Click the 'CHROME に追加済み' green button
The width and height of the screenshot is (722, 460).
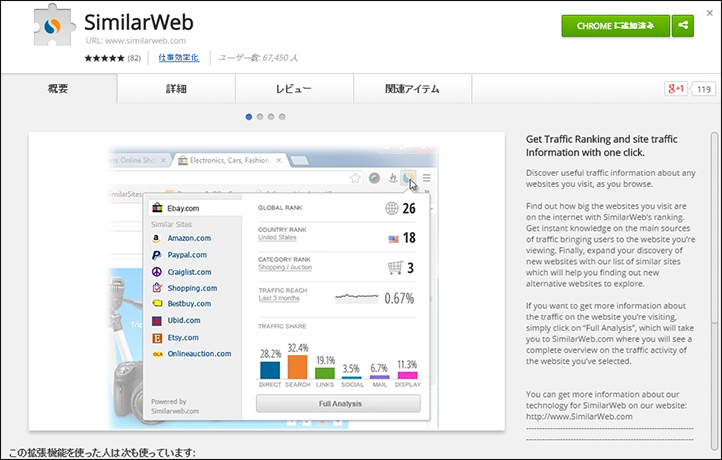click(616, 26)
